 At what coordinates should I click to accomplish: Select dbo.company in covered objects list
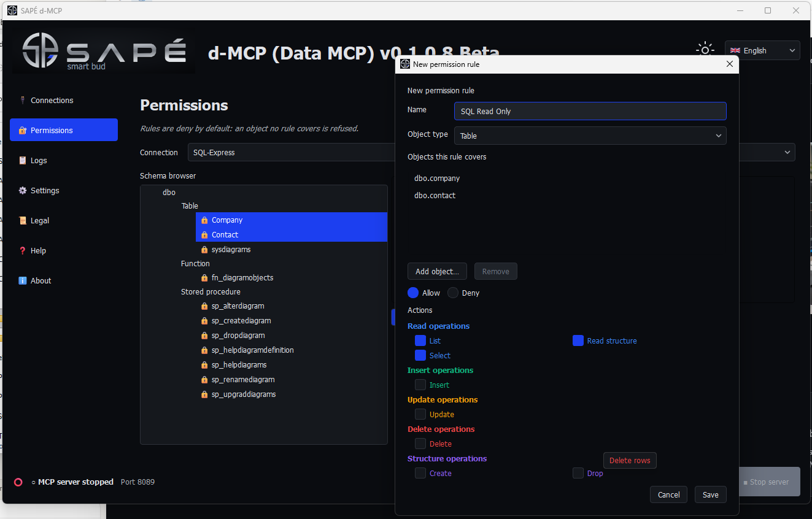(x=437, y=179)
